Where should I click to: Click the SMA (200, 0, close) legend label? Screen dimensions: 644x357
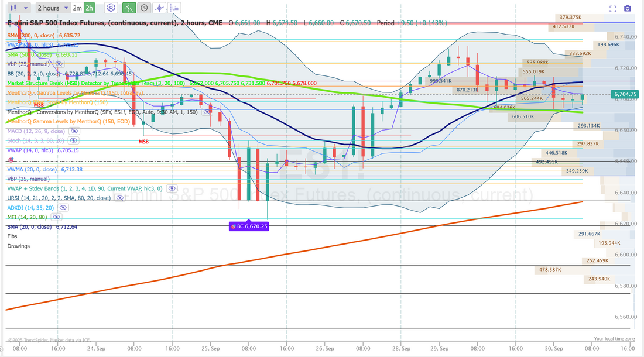pyautogui.click(x=32, y=35)
